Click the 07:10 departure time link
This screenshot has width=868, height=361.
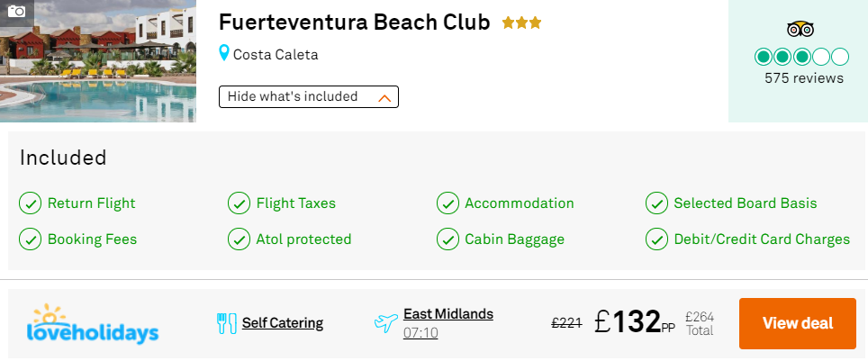[x=420, y=333]
